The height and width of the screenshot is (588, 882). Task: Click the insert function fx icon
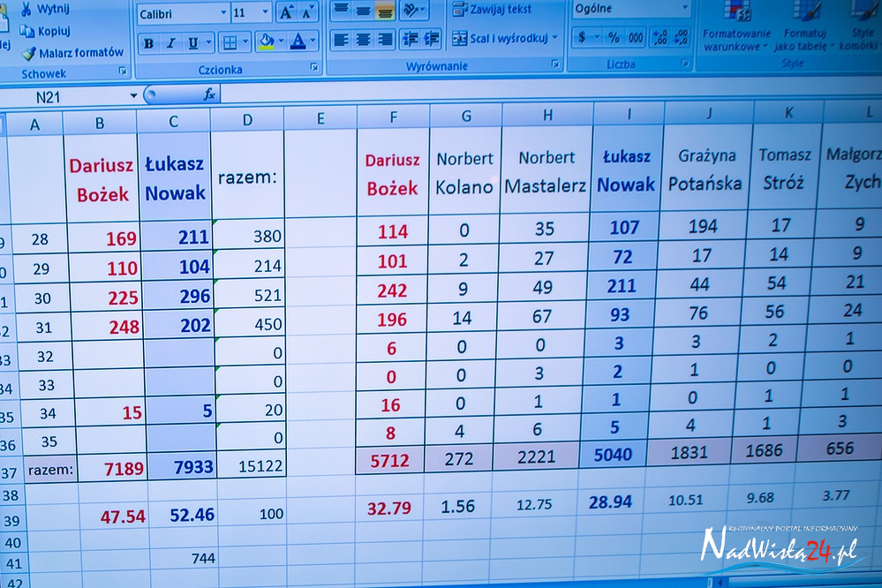pyautogui.click(x=209, y=95)
